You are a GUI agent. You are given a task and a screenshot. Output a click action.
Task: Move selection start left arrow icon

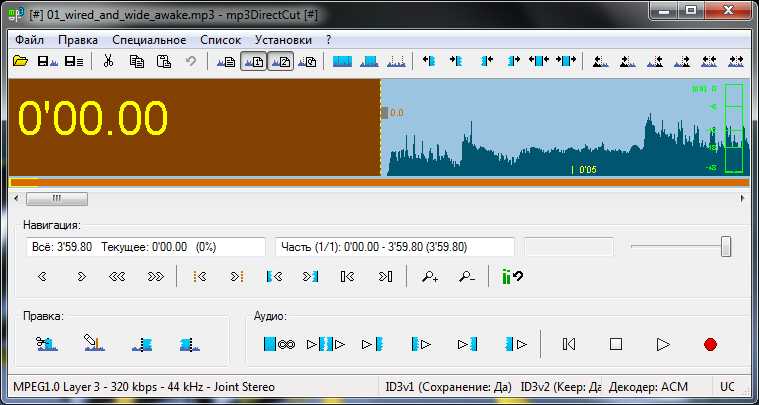coord(429,60)
